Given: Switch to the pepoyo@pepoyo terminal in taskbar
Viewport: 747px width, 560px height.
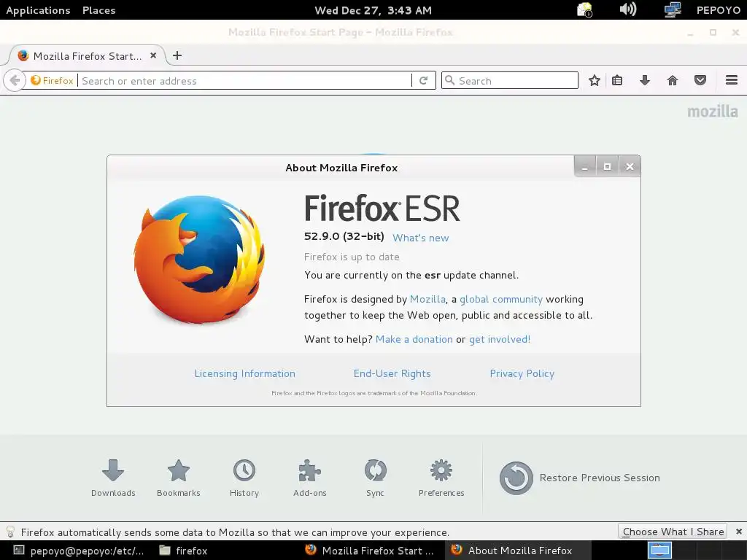Looking at the screenshot, I should 78,551.
